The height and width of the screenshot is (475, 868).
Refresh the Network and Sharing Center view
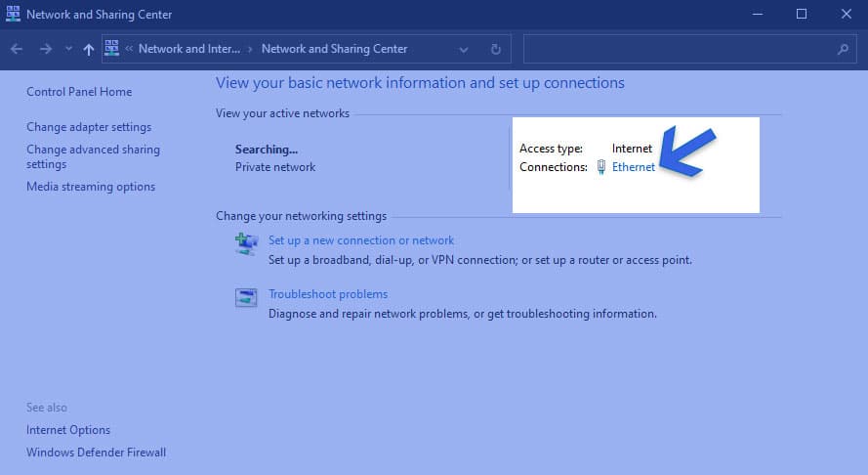(x=495, y=49)
